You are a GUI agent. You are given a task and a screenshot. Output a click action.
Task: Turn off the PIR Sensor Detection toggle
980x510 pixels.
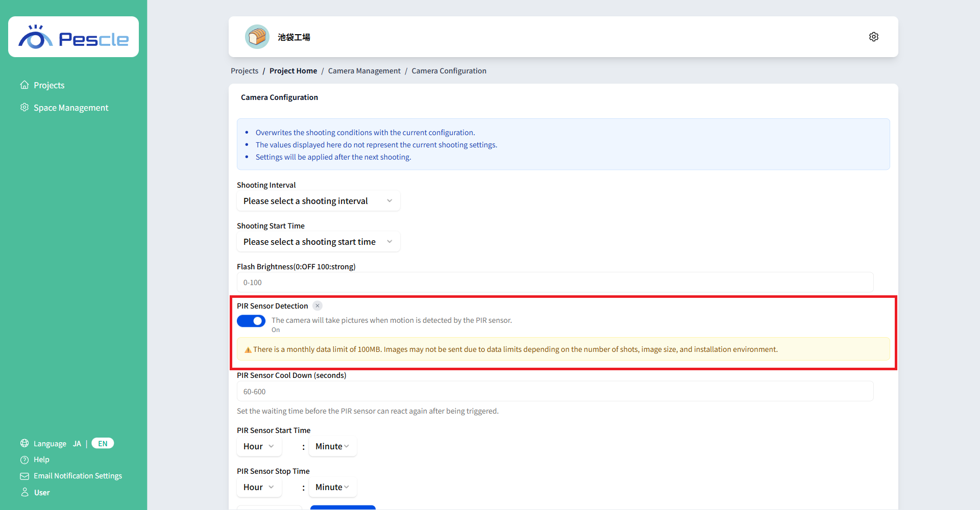tap(251, 321)
